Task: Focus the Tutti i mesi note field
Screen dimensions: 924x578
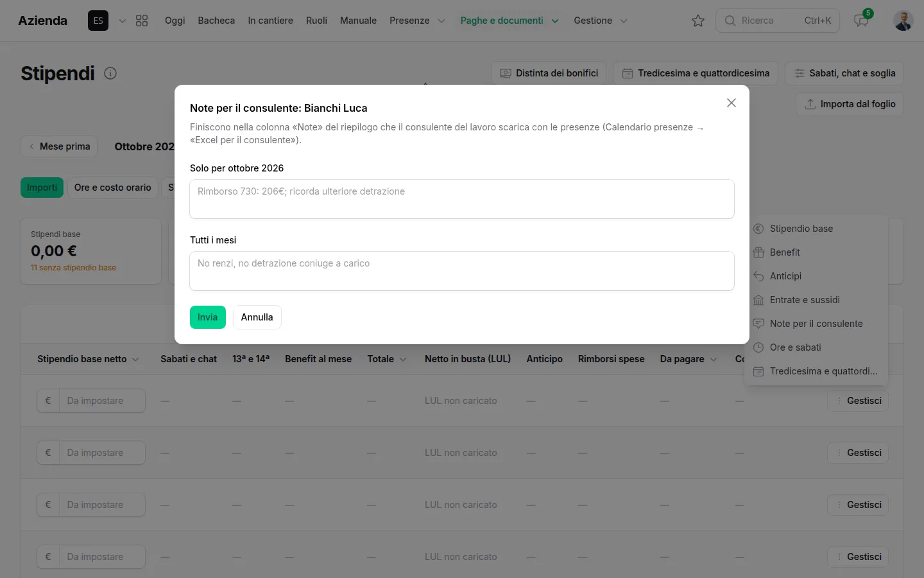Action: coord(462,271)
